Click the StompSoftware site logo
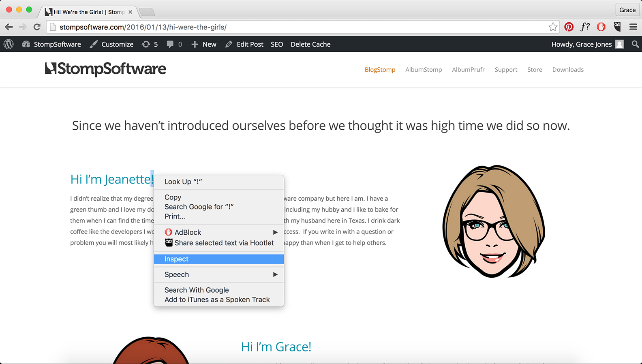642x364 pixels. (105, 69)
